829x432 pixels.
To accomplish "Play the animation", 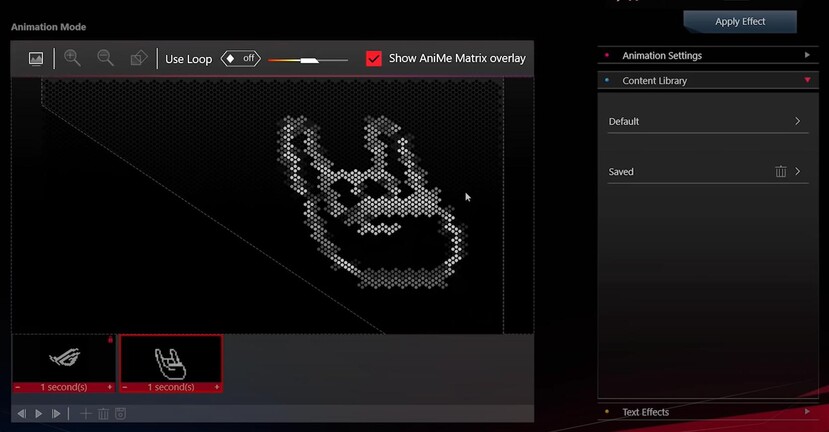I will (39, 413).
